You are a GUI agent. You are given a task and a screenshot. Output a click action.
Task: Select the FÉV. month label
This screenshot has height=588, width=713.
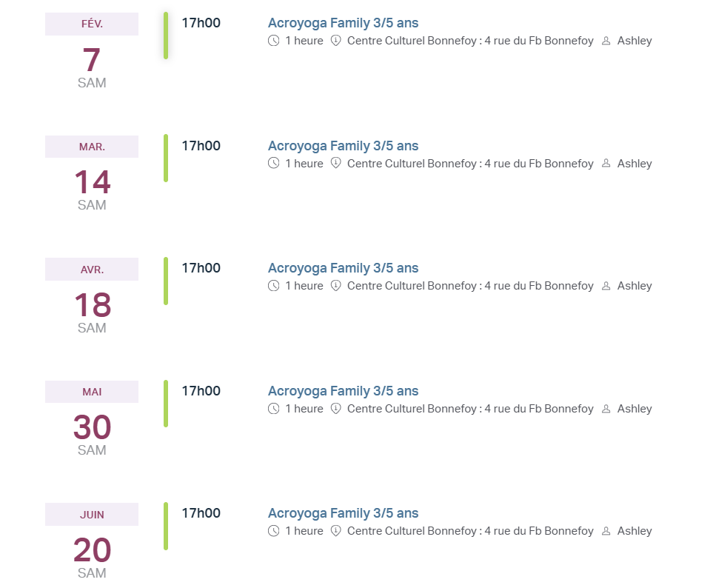pos(92,24)
